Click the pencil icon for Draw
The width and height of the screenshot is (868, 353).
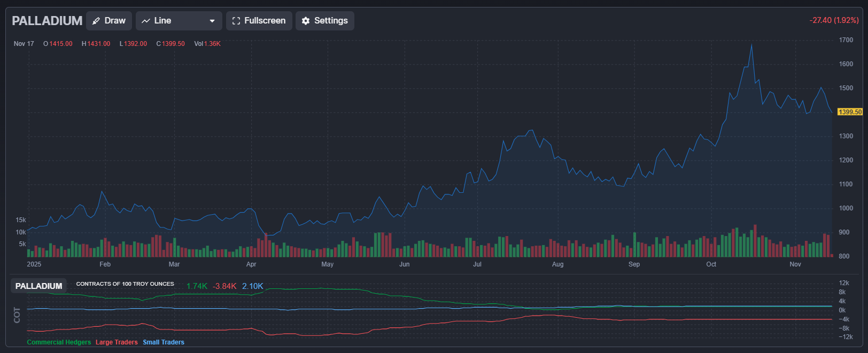(96, 21)
